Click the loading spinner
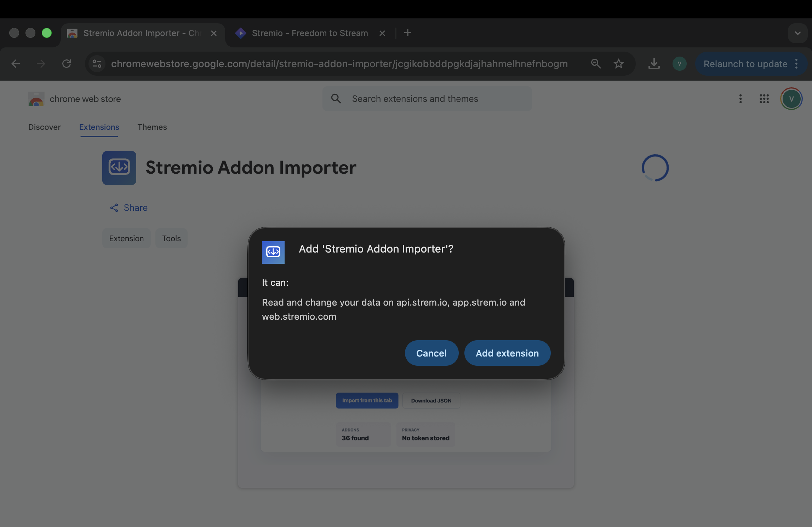Viewport: 812px width, 527px height. point(655,168)
